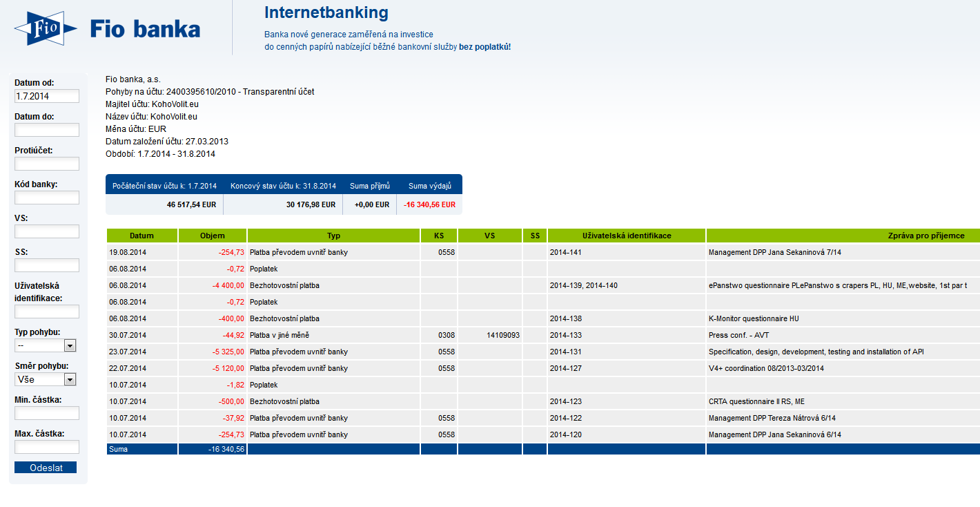Submit the filter with Odeslat button

coord(46,468)
